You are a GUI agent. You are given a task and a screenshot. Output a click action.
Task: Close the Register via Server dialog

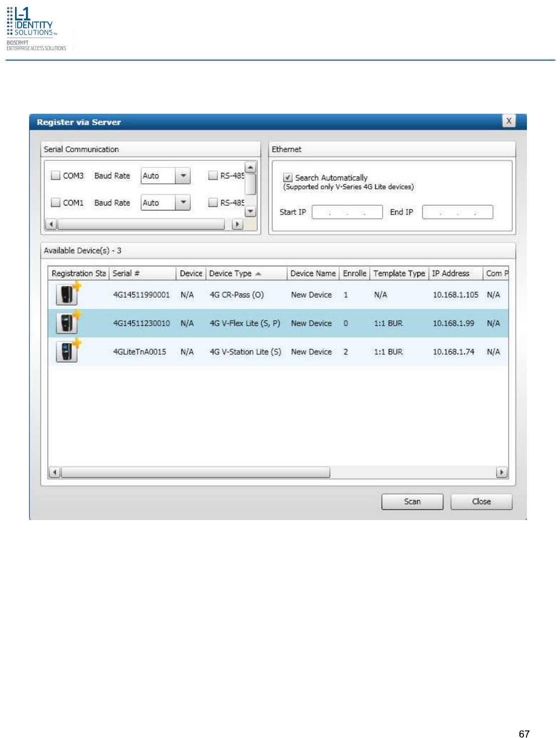coord(509,121)
